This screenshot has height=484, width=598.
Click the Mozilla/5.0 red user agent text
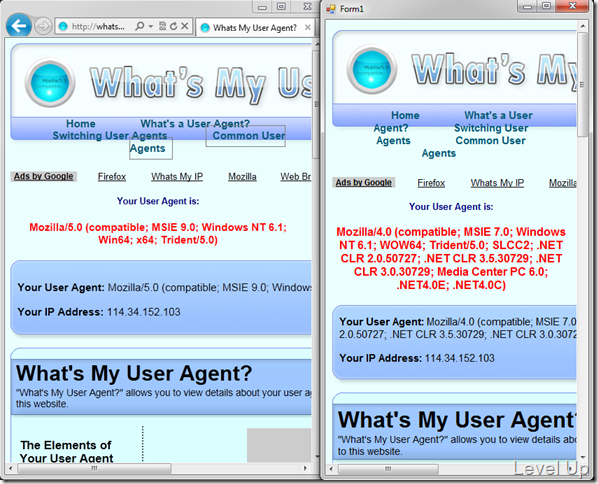pyautogui.click(x=158, y=233)
